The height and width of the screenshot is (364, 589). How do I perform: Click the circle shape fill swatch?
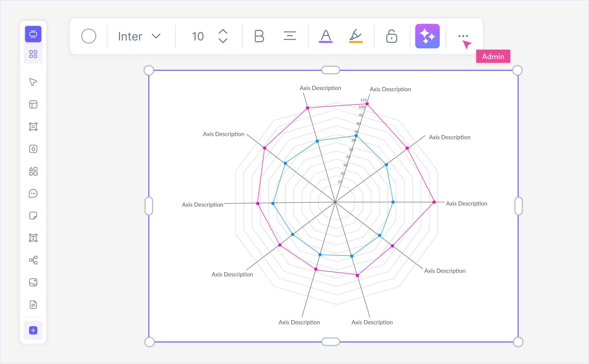tap(89, 36)
